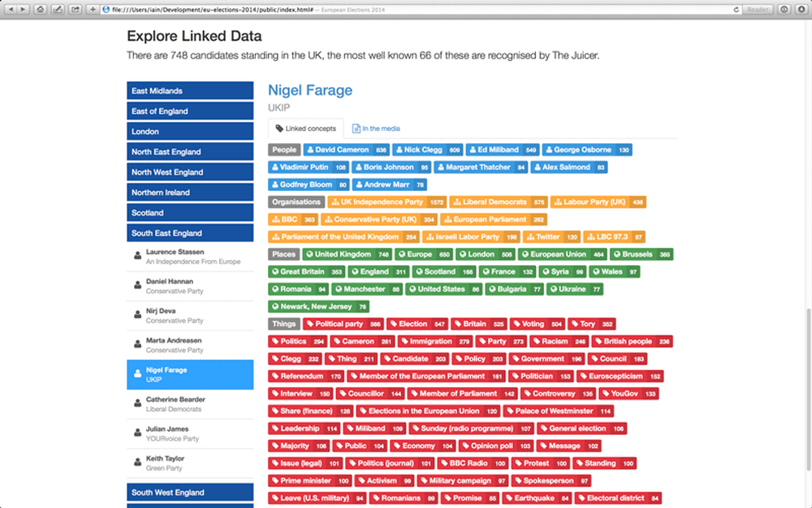Screen dimensions: 812x508
Task: Click the Euroscepticism thing tag
Action: click(x=620, y=376)
